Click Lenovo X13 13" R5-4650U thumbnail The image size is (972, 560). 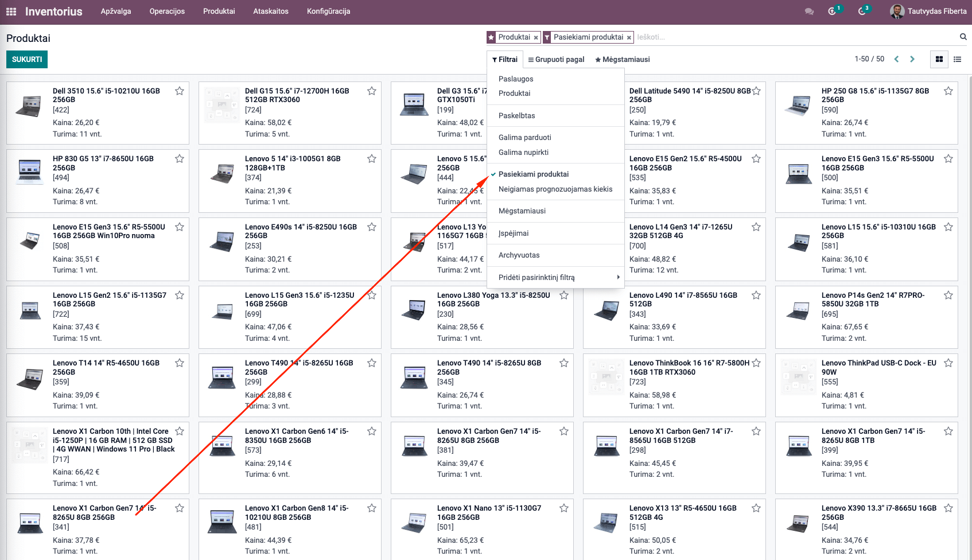tap(606, 523)
